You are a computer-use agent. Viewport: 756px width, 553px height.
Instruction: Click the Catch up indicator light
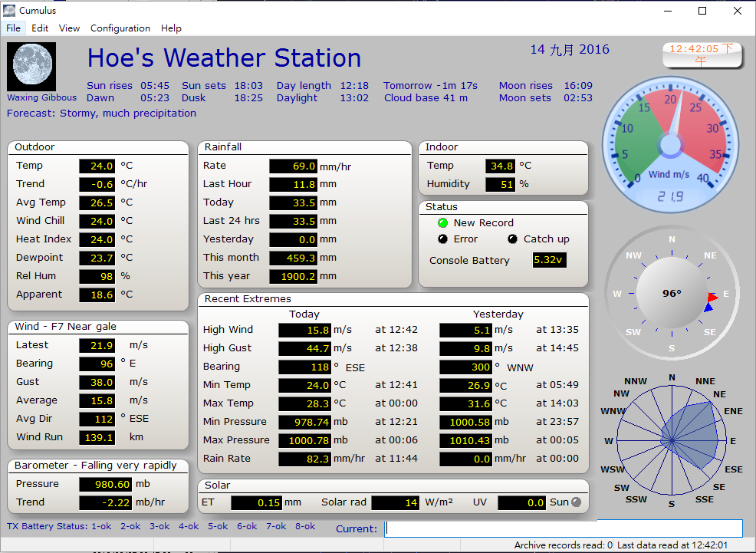(x=512, y=239)
